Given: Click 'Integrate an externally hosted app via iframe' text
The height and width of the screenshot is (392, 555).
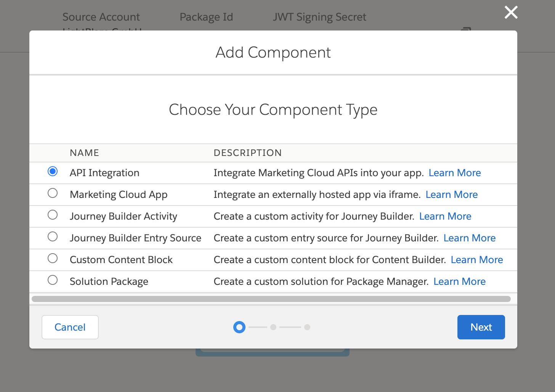Looking at the screenshot, I should 317,194.
